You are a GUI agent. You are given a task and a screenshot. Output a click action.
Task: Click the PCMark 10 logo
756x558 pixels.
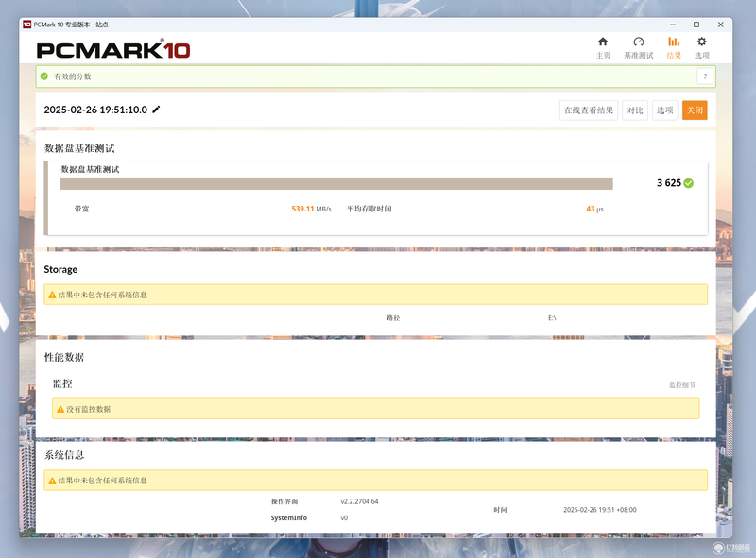113,50
